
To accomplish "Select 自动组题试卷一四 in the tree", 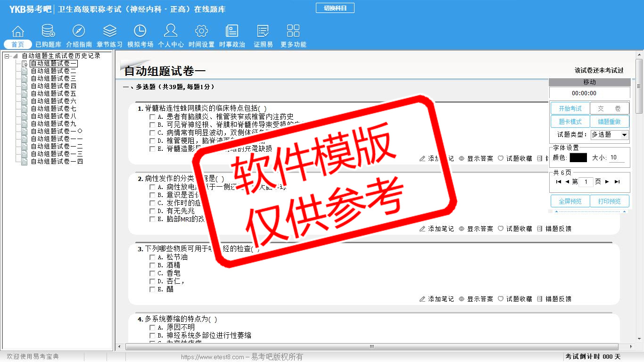I will (x=57, y=162).
